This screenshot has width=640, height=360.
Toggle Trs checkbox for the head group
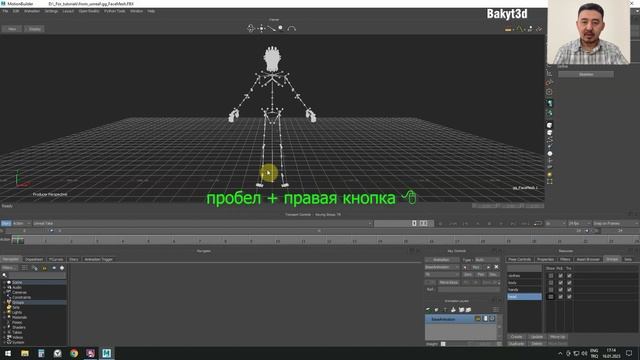pyautogui.click(x=569, y=297)
